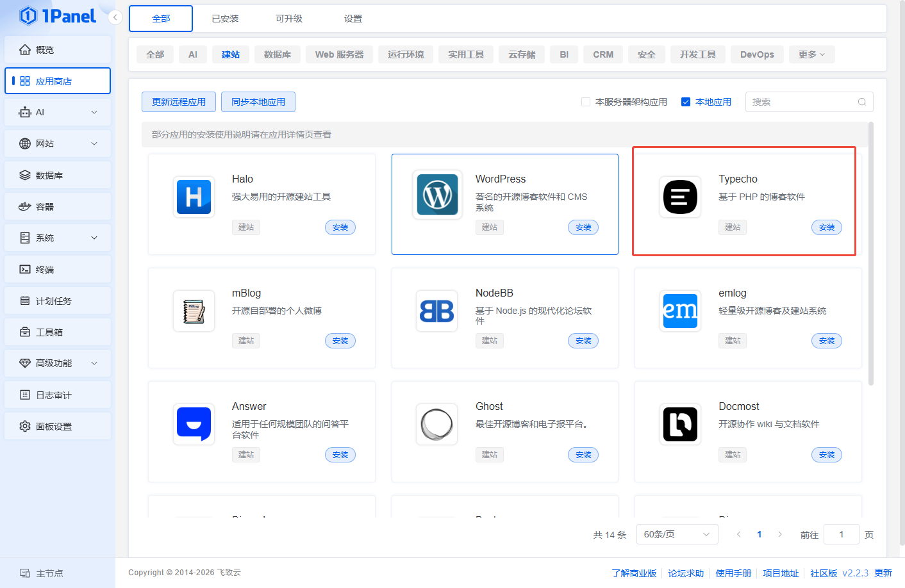Click the Answer app icon
The width and height of the screenshot is (905, 588).
[x=194, y=424]
